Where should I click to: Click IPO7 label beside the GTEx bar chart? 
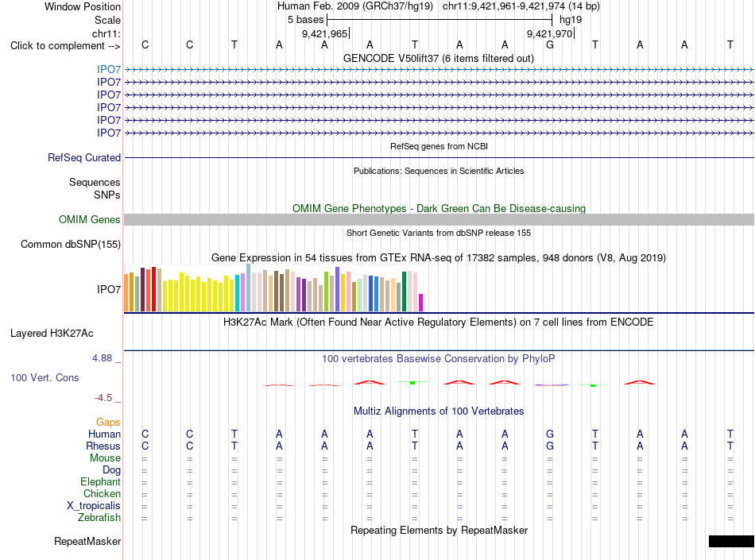click(109, 290)
